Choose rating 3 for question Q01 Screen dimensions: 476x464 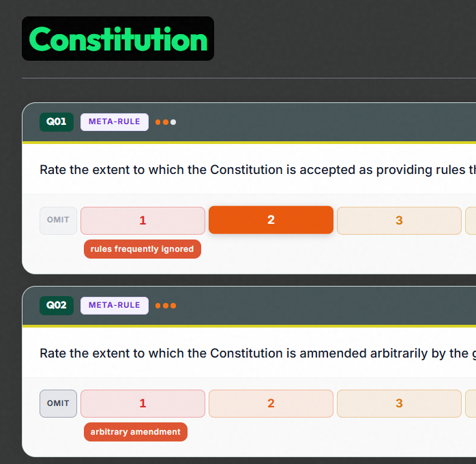click(399, 220)
